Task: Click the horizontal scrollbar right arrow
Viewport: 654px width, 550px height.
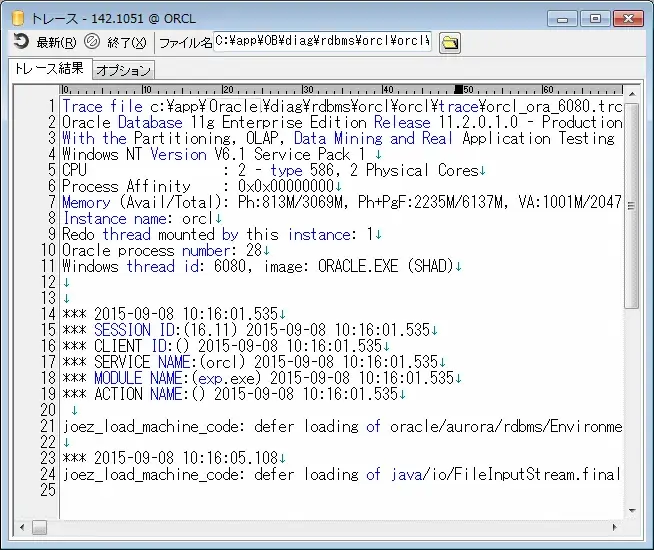Action: tap(615, 527)
